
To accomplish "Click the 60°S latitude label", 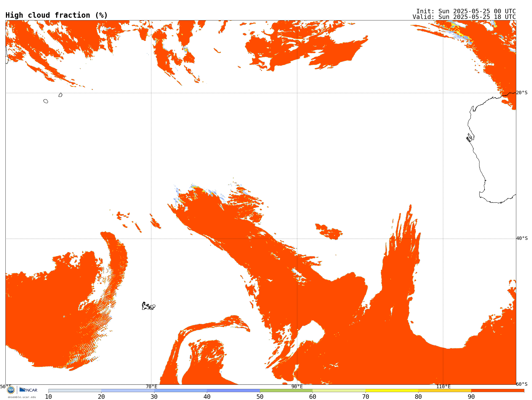I will tap(522, 384).
